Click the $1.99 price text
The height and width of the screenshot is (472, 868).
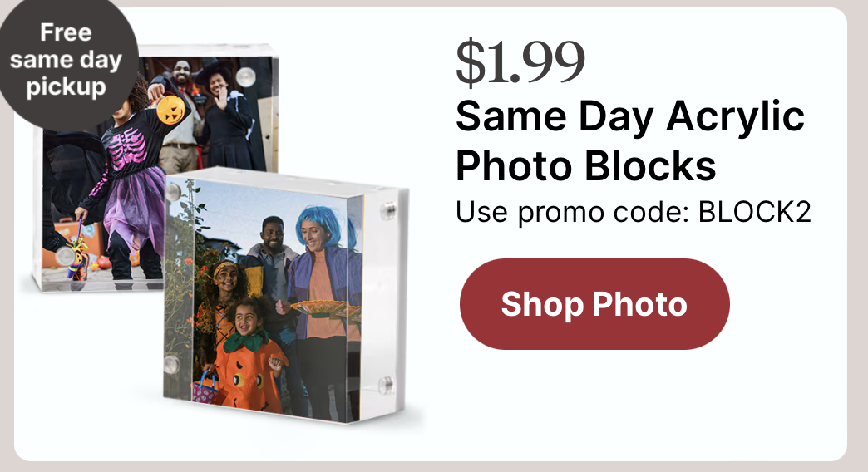(520, 62)
